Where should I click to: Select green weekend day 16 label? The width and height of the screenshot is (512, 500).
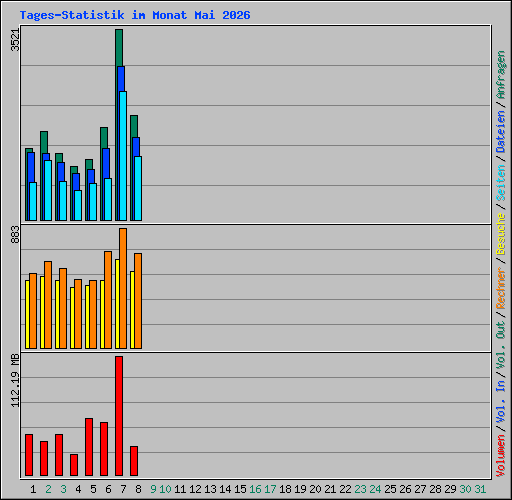[255, 489]
